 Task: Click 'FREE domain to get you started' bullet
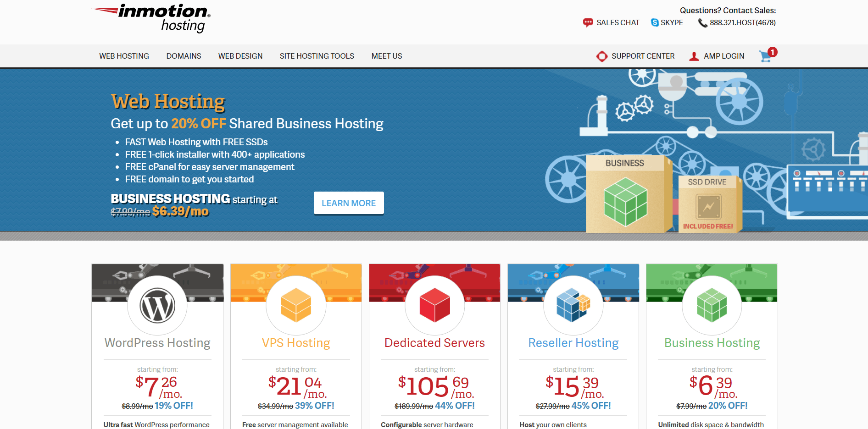[189, 179]
